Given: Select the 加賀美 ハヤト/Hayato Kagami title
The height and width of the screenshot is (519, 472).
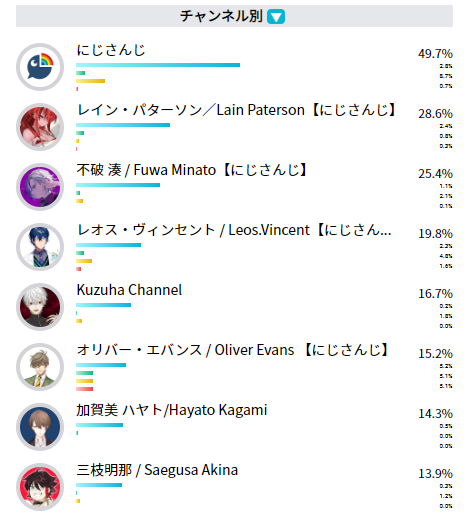Looking at the screenshot, I should click(172, 410).
